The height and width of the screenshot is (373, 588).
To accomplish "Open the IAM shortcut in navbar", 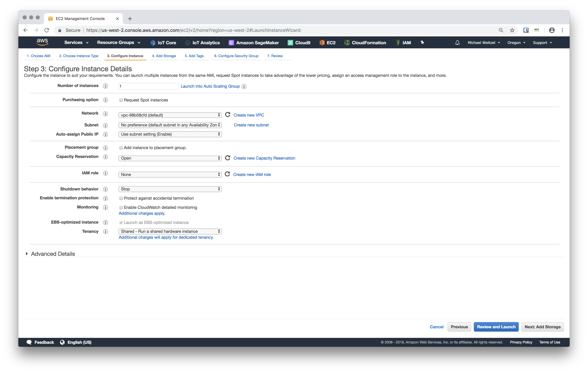I will coord(403,43).
